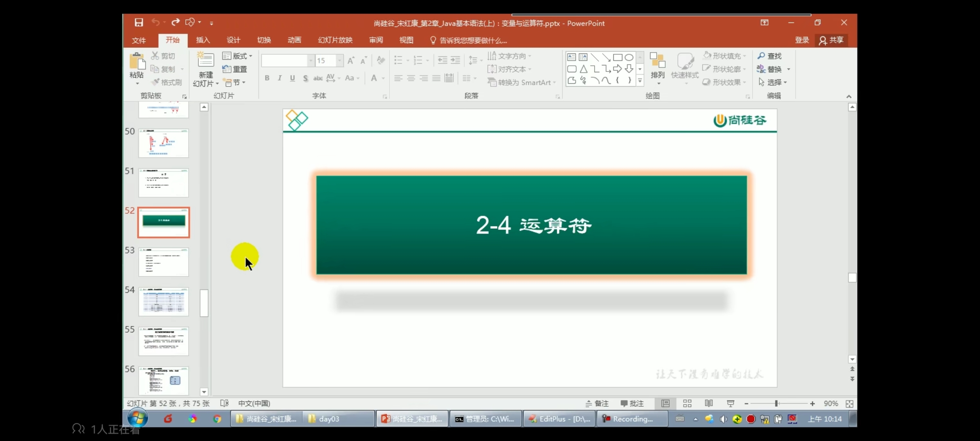Open Shape Effects (形状效果) dropdown
This screenshot has height=441, width=980.
coord(724,82)
